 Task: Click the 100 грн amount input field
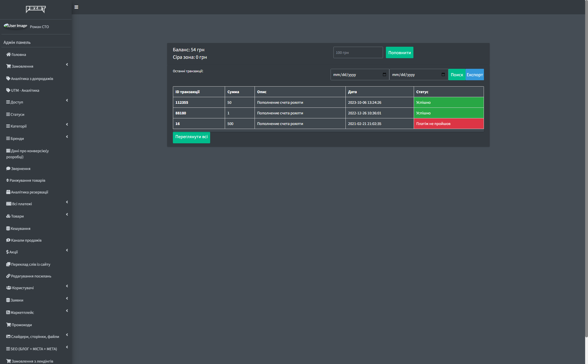coord(358,52)
